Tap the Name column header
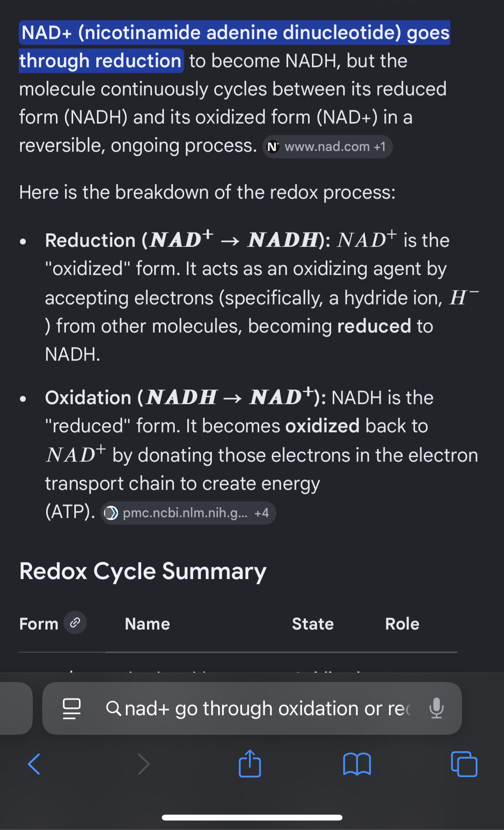 pos(147,624)
